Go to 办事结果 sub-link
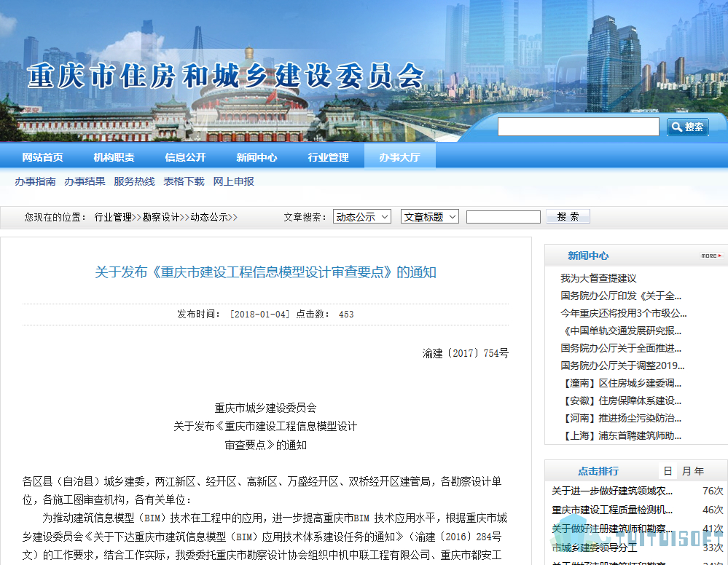The width and height of the screenshot is (728, 565). [x=85, y=181]
